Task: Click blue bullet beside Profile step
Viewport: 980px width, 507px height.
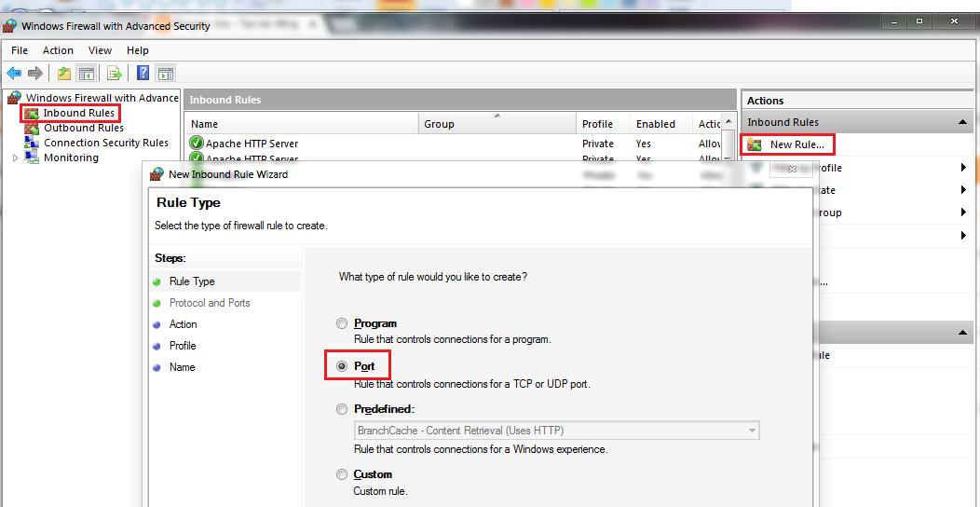Action: [157, 346]
